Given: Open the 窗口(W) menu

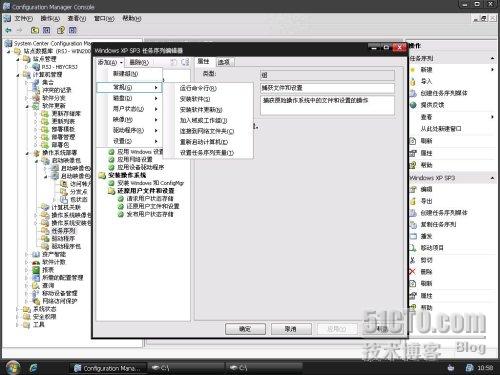Looking at the screenshot, I should (104, 18).
